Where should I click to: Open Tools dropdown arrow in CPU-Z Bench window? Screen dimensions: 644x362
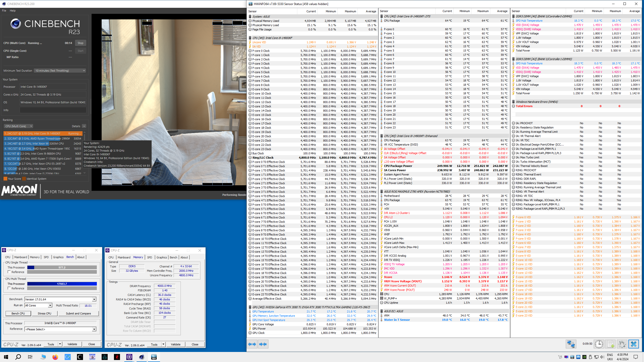coord(60,344)
